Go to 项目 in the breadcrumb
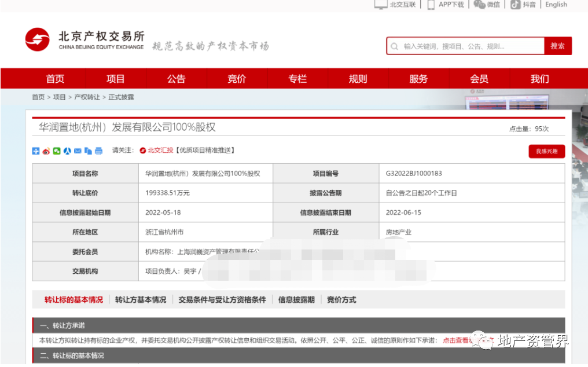Image resolution: width=588 pixels, height=367 pixels. pos(59,97)
